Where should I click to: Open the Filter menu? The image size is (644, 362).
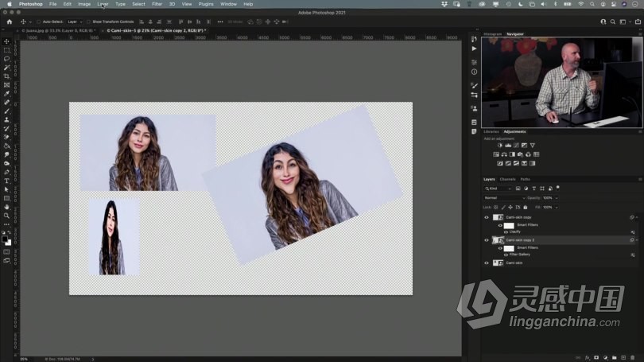click(x=157, y=4)
